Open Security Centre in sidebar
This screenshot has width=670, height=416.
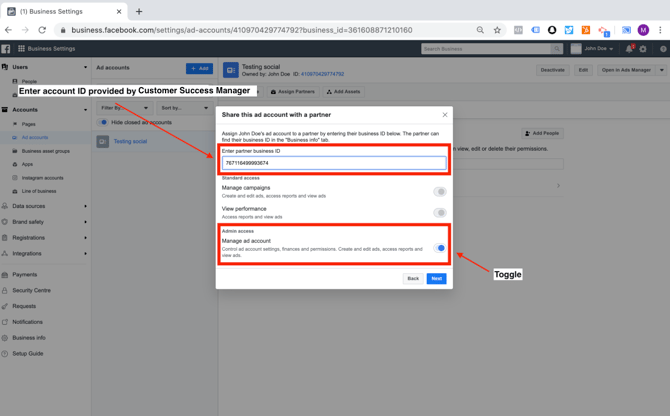click(31, 290)
